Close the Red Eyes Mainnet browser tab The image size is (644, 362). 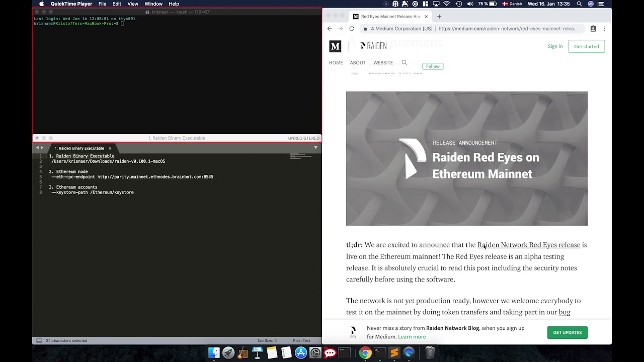coord(426,17)
